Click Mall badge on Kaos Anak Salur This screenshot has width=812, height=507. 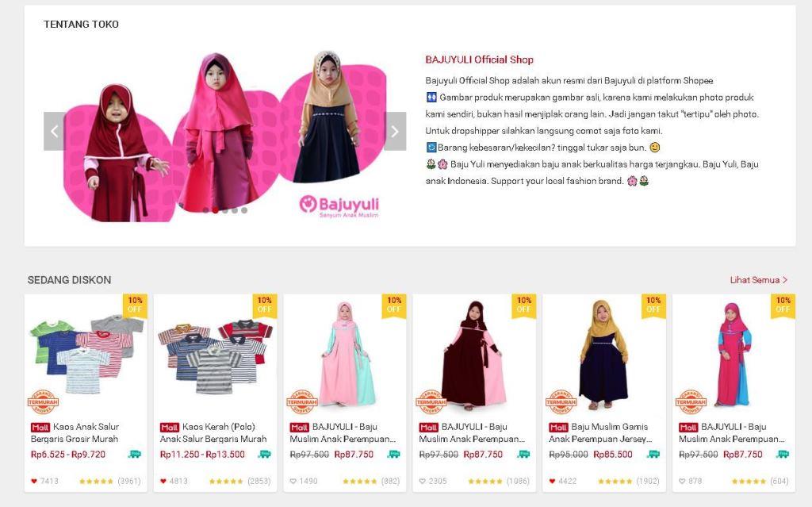[x=40, y=427]
